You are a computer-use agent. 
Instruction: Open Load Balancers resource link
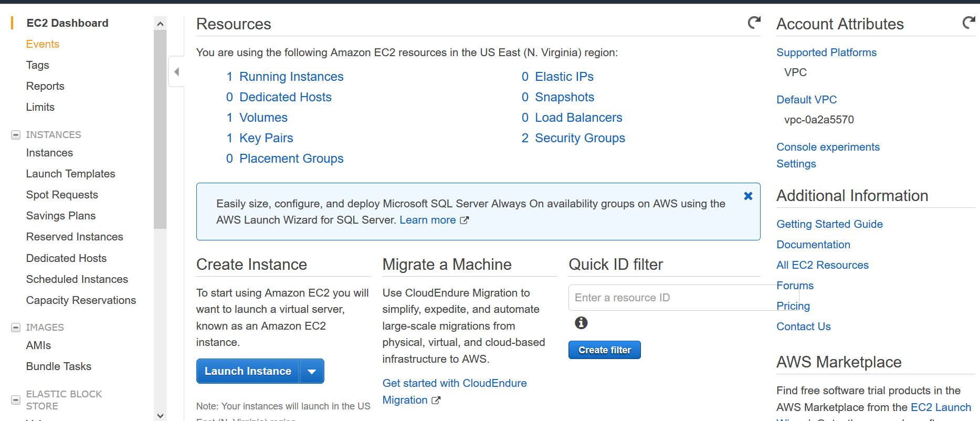pos(578,118)
